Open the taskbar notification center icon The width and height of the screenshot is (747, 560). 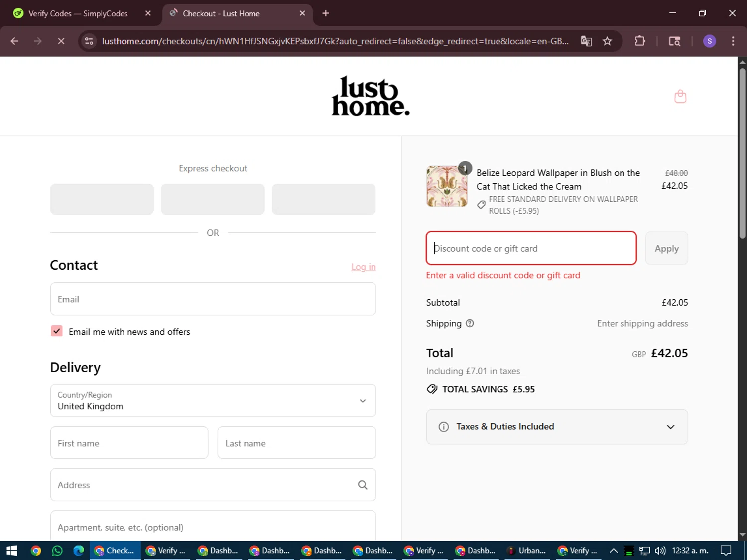(726, 551)
